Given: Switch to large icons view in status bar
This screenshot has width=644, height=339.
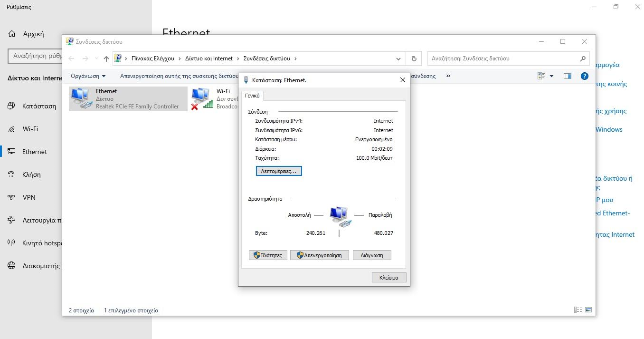Looking at the screenshot, I should (588, 310).
